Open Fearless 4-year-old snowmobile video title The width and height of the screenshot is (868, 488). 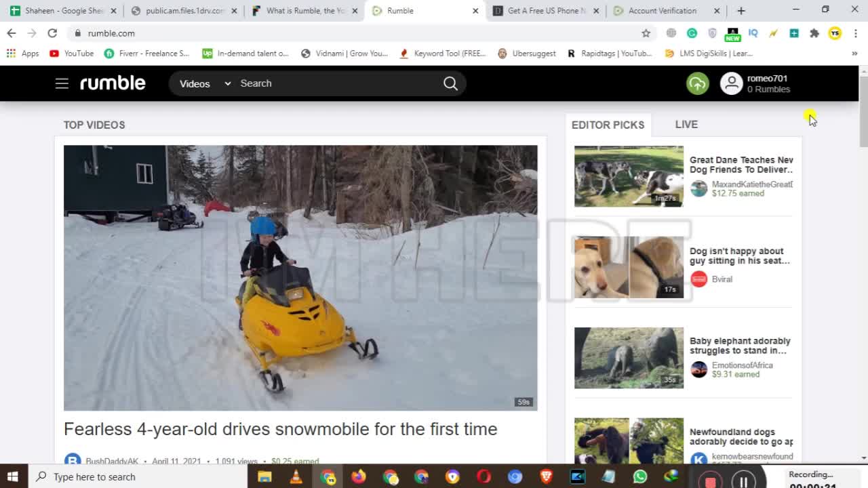click(x=280, y=429)
